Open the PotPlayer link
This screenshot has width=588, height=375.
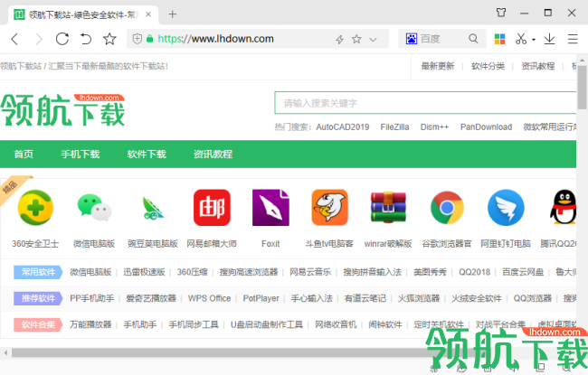261,298
